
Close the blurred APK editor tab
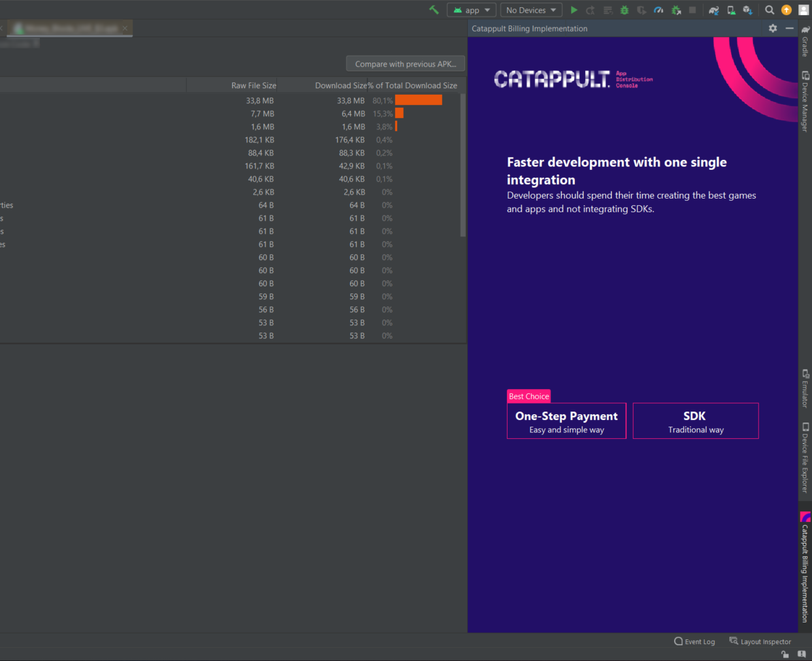125,28
